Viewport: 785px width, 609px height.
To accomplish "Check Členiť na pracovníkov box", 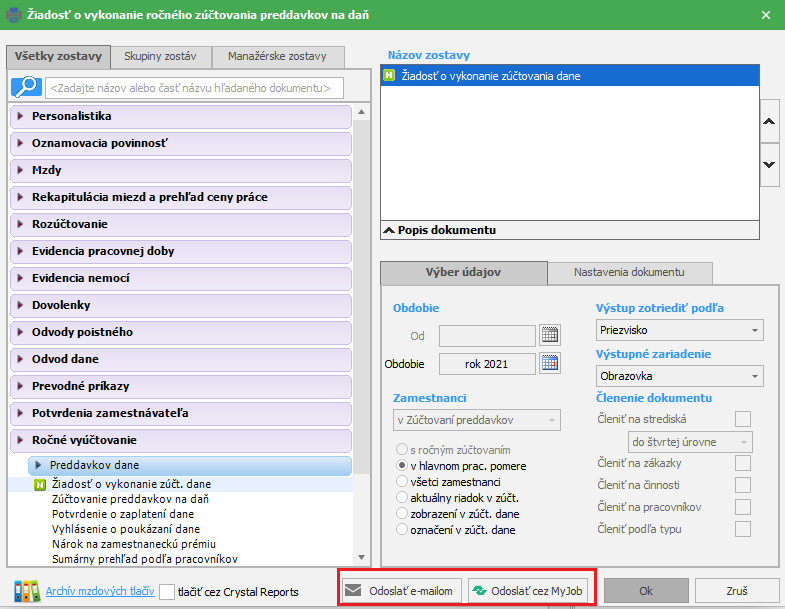I will pyautogui.click(x=743, y=507).
